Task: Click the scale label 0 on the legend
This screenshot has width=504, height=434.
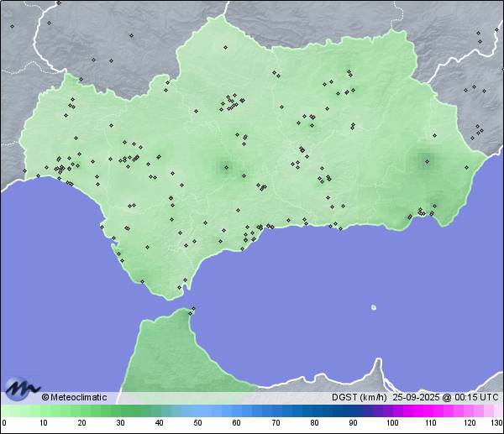Action: 4,424
